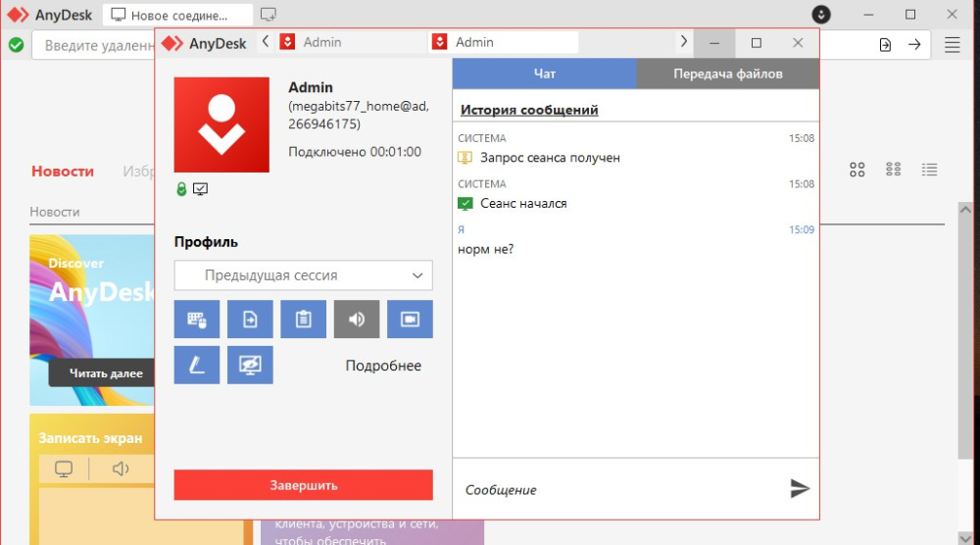
Task: Open the profile dropdown Предыдущая сессия
Action: (x=303, y=275)
